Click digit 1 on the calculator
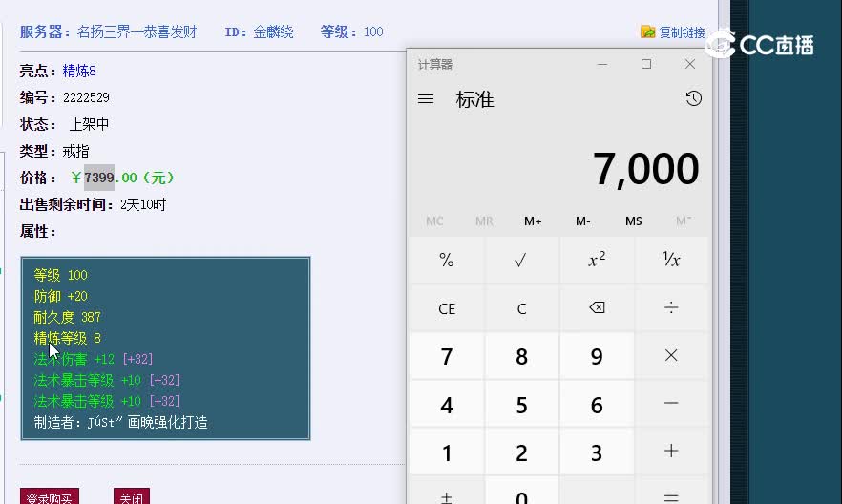Image resolution: width=842 pixels, height=504 pixels. (447, 452)
